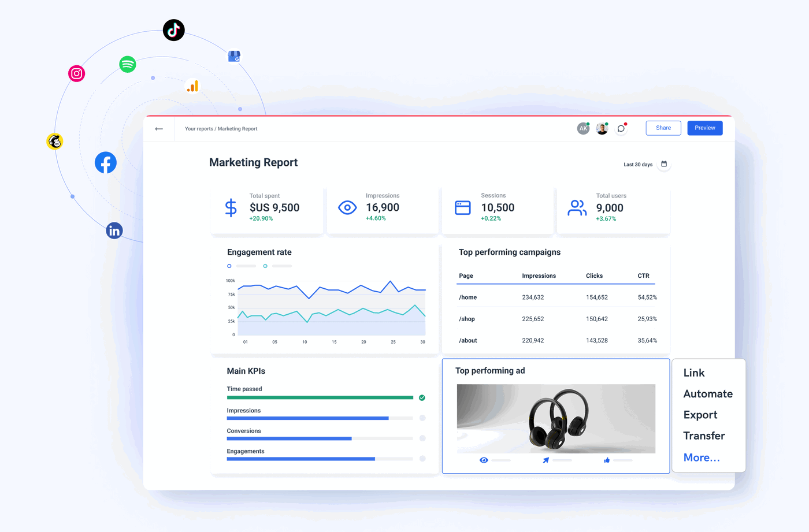
Task: Select Automate from the context menu
Action: pos(708,393)
